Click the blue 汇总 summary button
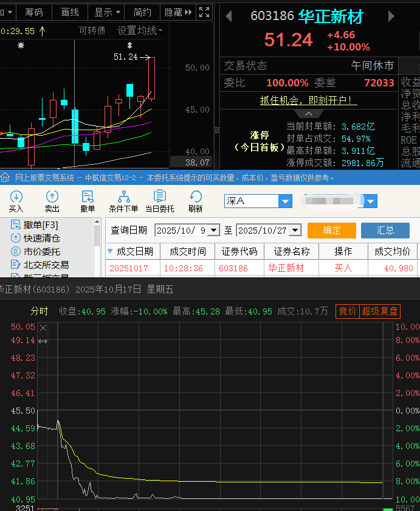Screen dimensions: 420x511 385,231
